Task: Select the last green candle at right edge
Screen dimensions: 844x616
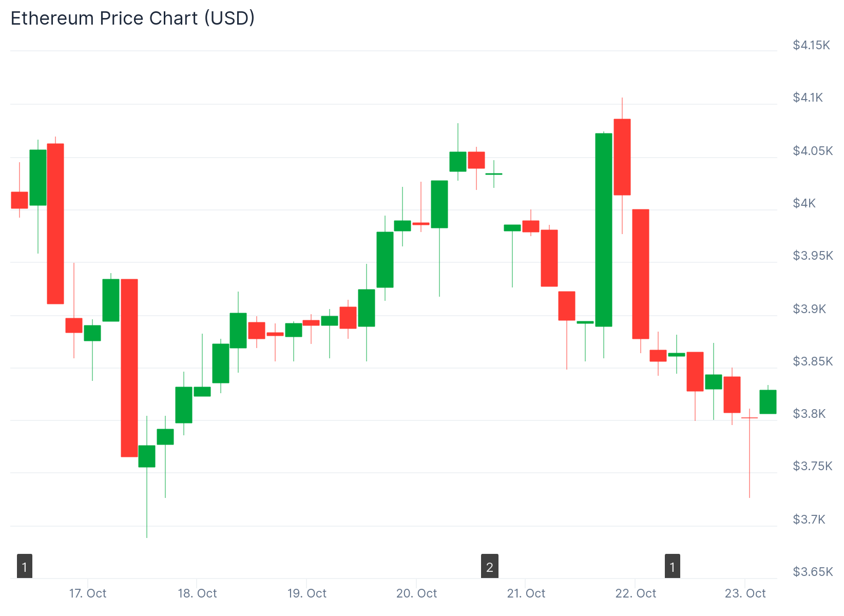Action: (x=768, y=402)
